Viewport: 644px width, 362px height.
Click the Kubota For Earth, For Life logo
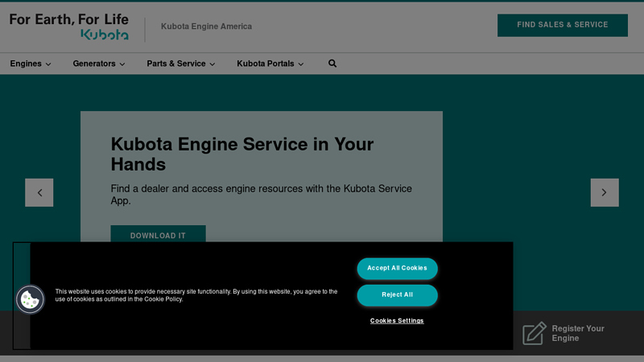[x=68, y=27]
